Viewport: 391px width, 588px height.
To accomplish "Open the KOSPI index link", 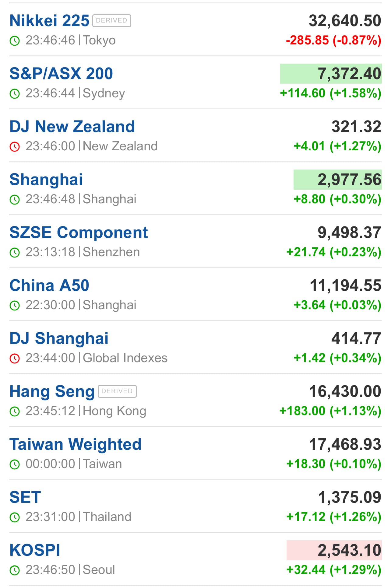I will (35, 550).
